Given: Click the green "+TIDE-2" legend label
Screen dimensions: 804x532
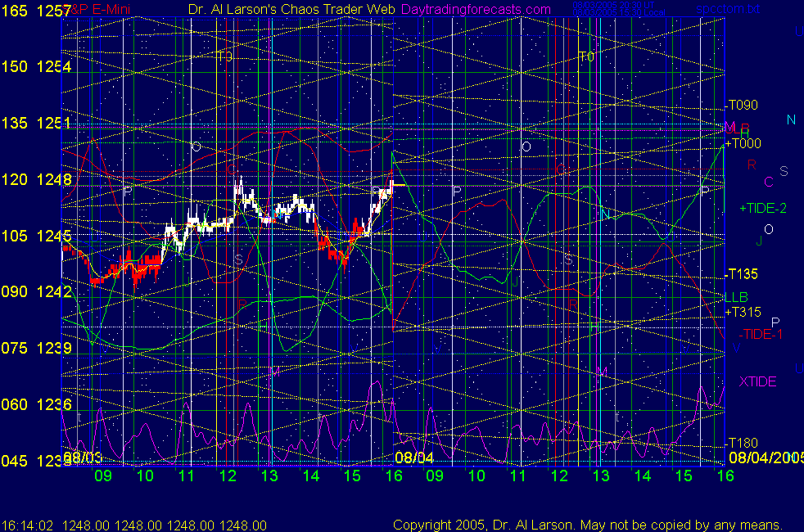Looking at the screenshot, I should [763, 208].
